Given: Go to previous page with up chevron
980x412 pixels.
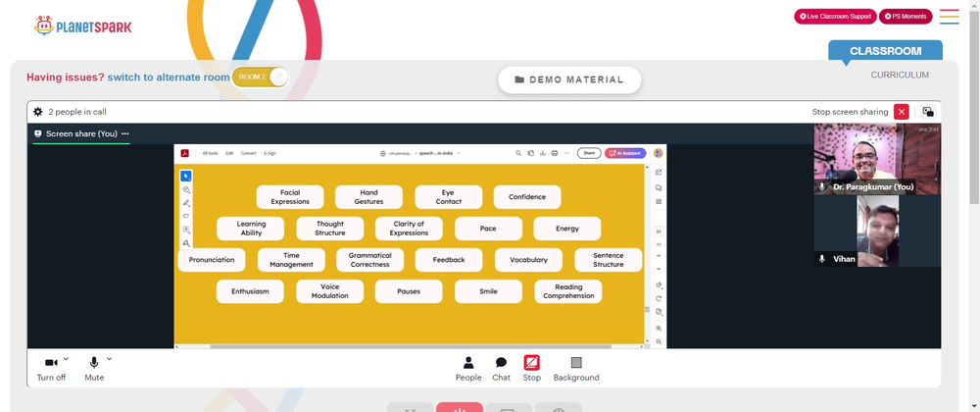Looking at the screenshot, I should [x=659, y=256].
